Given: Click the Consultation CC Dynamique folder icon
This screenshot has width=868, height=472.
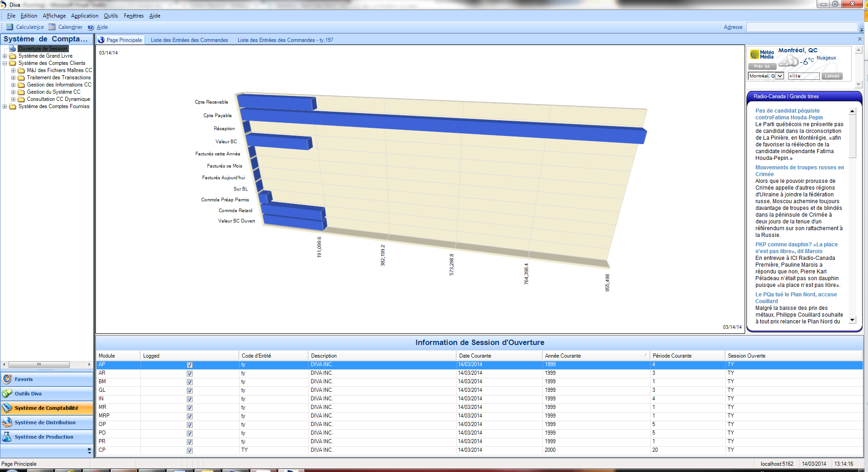Looking at the screenshot, I should [21, 99].
